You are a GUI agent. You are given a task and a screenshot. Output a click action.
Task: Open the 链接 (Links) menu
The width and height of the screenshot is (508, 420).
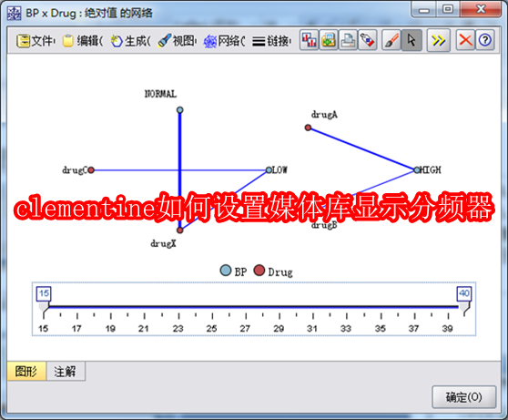(x=271, y=41)
